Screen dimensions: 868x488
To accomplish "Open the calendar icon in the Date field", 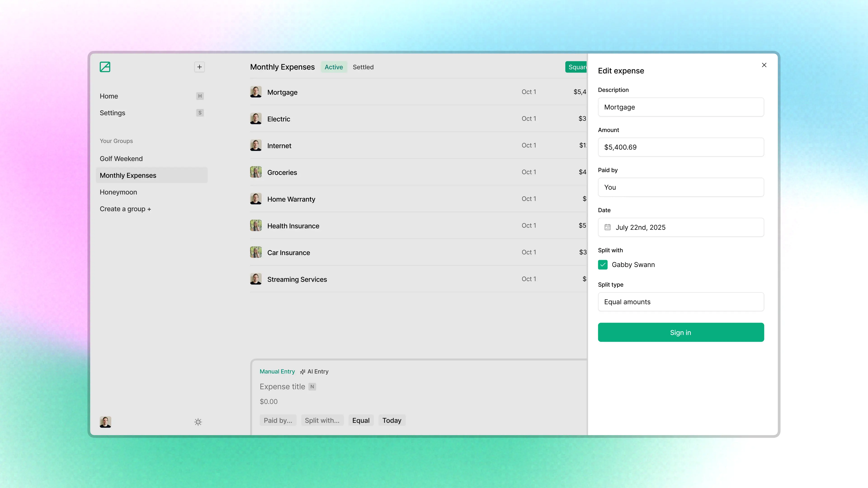I will coord(608,227).
